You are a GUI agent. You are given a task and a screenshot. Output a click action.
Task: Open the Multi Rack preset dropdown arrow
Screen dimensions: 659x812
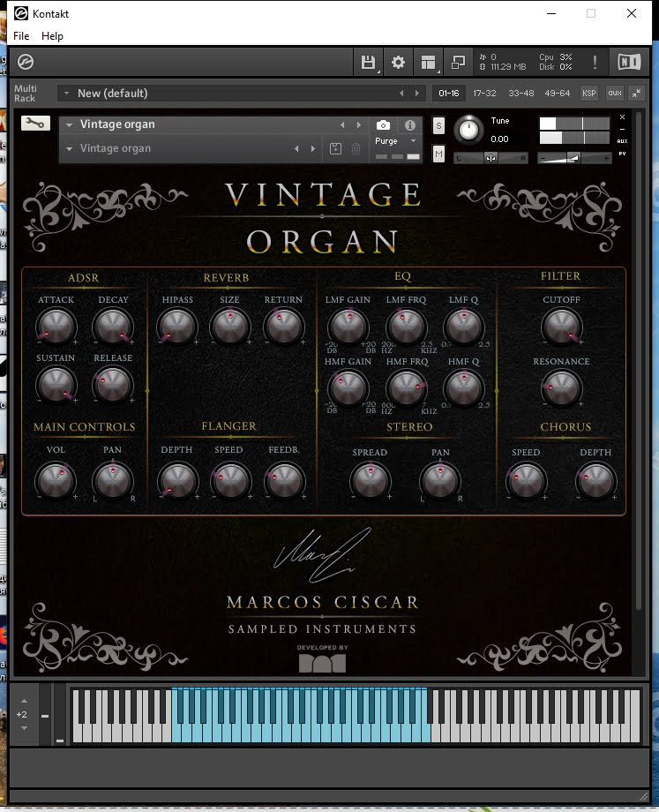[66, 94]
